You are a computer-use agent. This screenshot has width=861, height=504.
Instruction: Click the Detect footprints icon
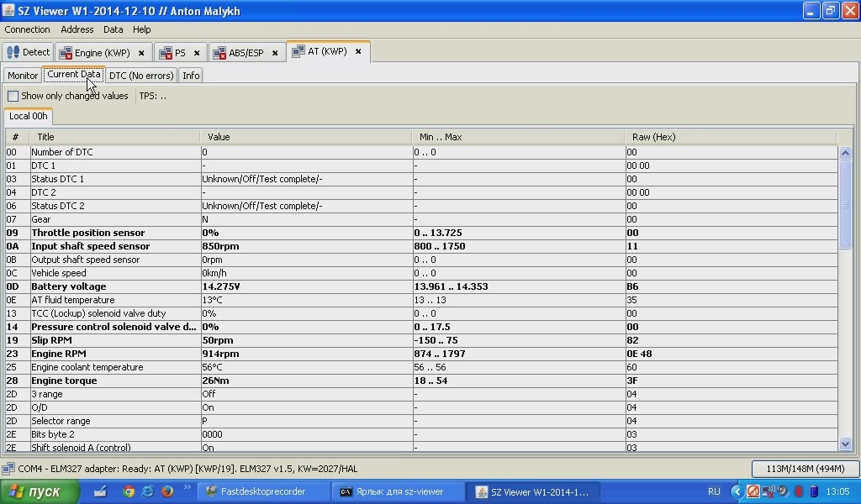tap(13, 52)
